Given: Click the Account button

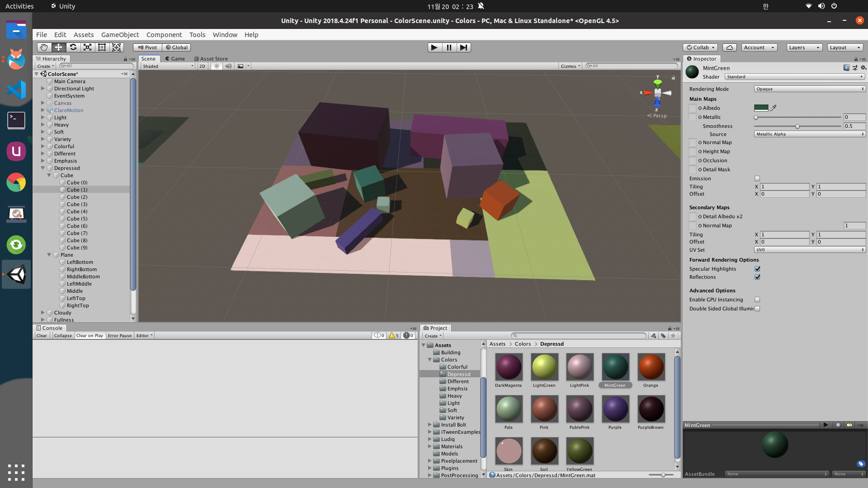Looking at the screenshot, I should point(759,47).
